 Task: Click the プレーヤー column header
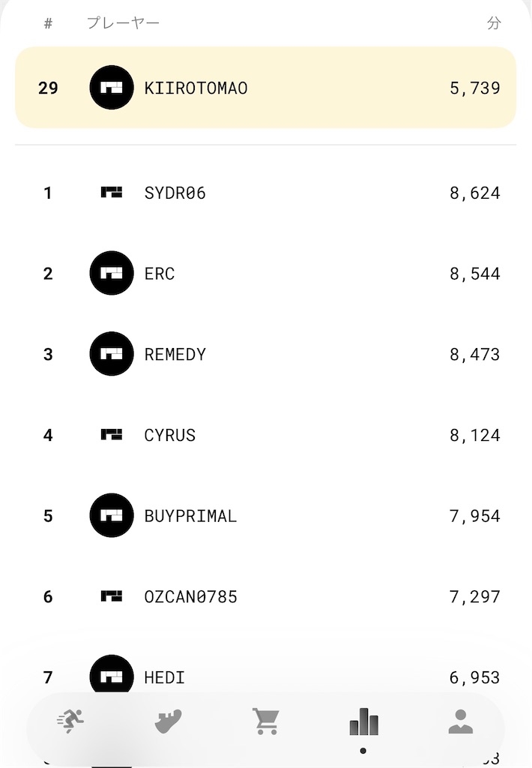tap(124, 23)
